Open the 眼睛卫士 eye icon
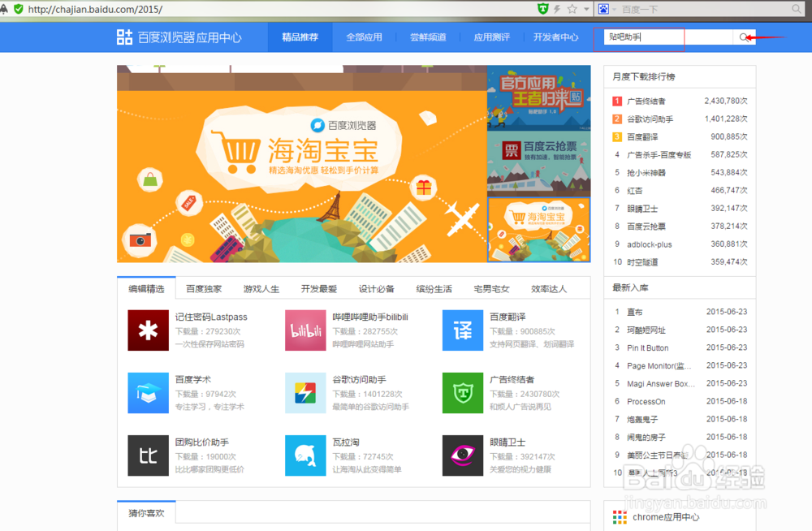 pos(463,455)
